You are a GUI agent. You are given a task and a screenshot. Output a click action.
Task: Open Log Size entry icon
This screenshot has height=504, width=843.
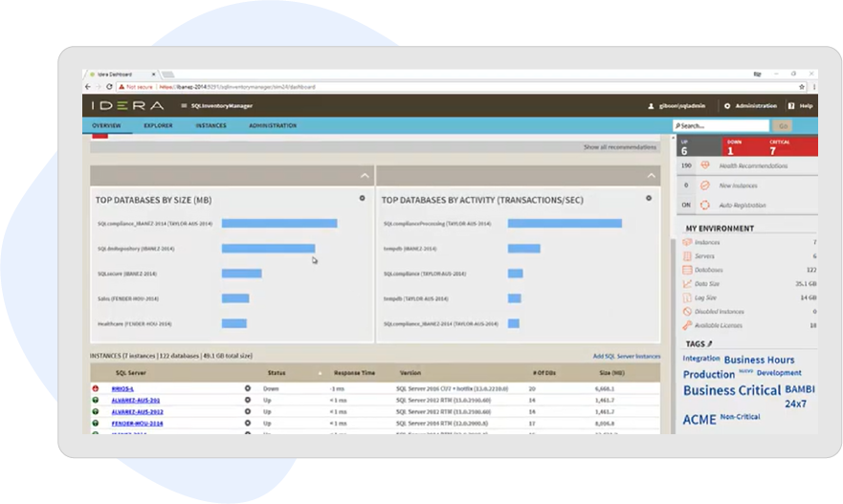687,297
